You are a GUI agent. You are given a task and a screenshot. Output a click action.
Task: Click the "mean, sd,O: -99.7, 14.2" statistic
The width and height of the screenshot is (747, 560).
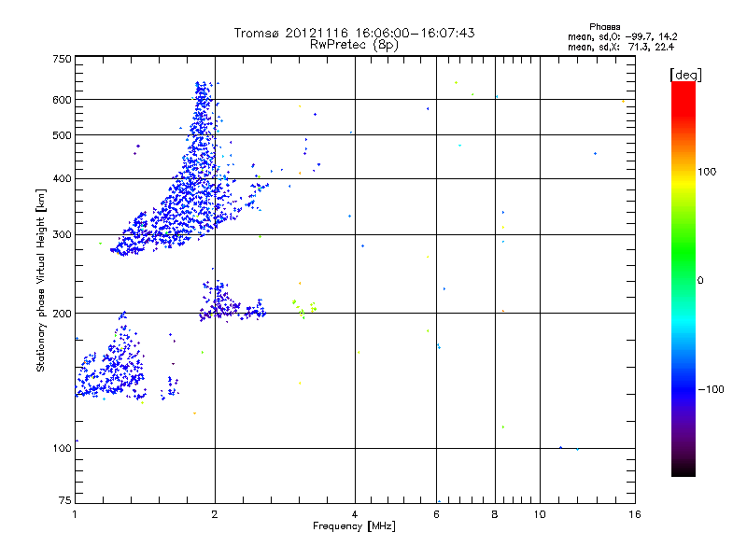point(622,36)
